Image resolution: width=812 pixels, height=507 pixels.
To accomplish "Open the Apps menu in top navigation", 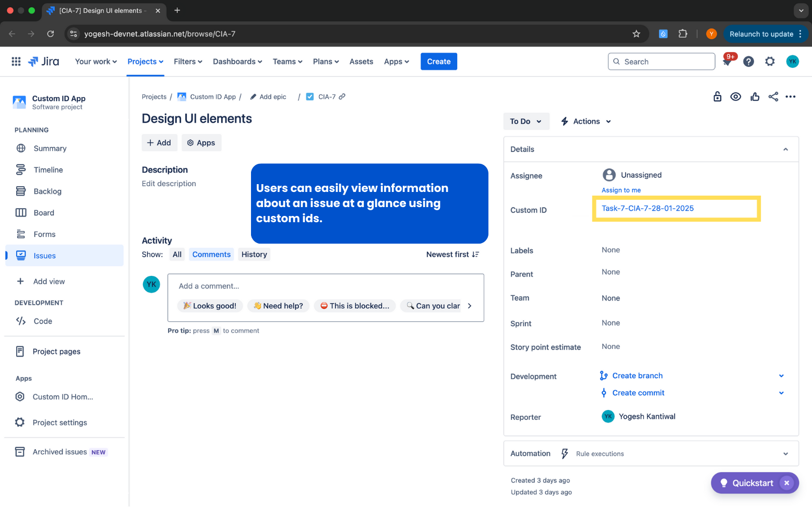I will coord(396,62).
